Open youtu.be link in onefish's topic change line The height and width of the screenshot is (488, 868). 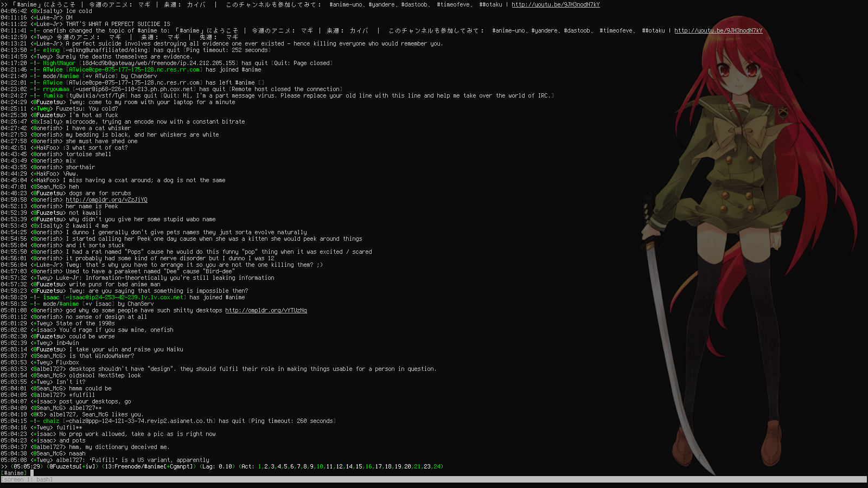tap(718, 30)
